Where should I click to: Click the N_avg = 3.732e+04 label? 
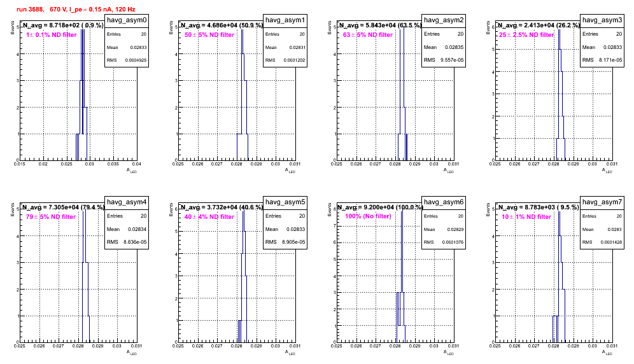(x=222, y=207)
